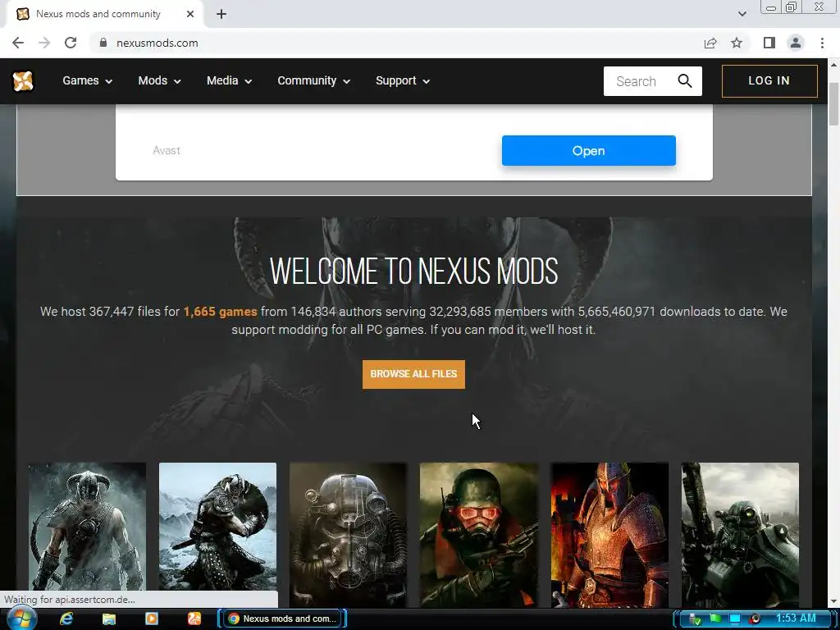Viewport: 840px width, 630px height.
Task: Open the Fallout 4 power armor tile
Action: point(348,535)
